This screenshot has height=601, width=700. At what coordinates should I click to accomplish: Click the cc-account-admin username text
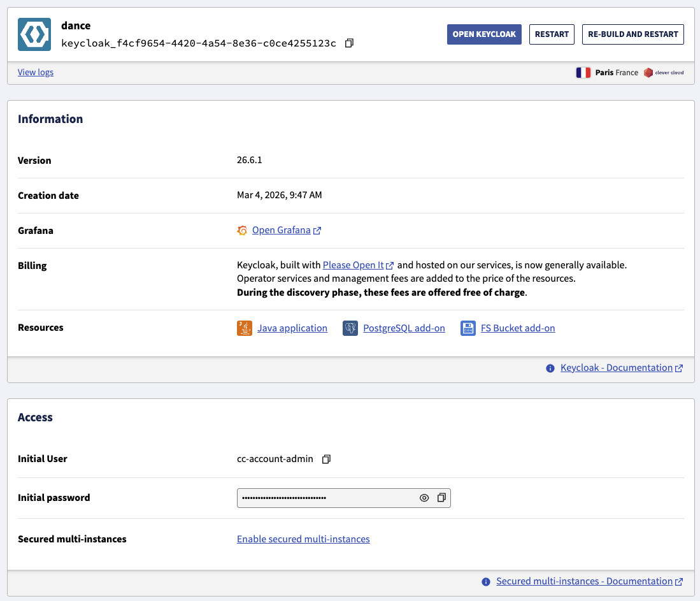(x=275, y=459)
